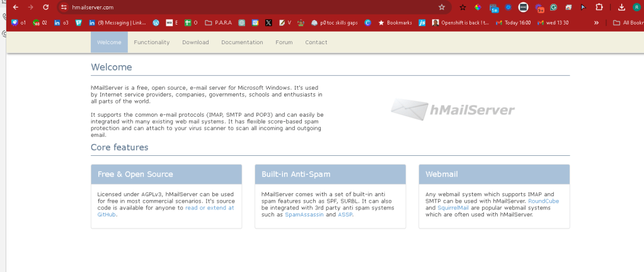Open the Download navigation tab
644x272 pixels.
[x=195, y=42]
